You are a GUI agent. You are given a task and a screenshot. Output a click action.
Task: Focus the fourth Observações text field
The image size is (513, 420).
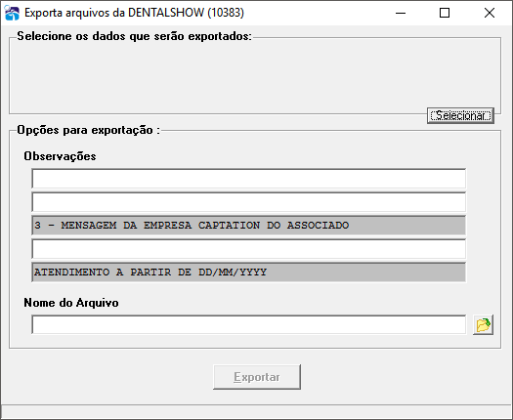[x=248, y=249]
